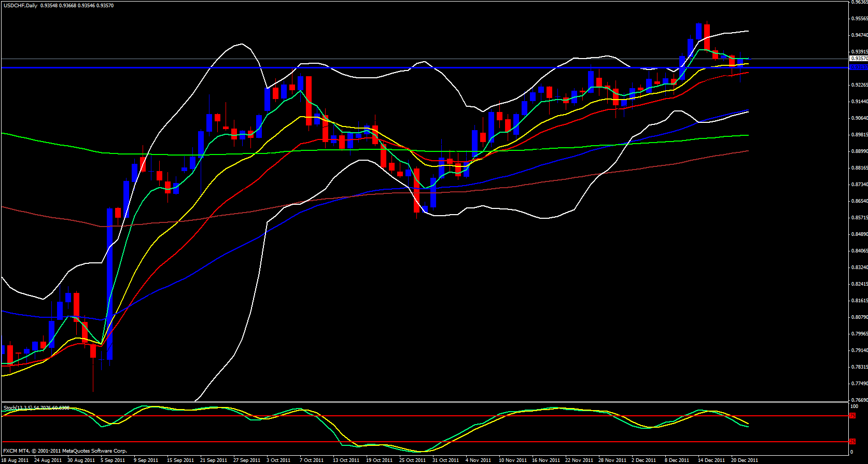
Task: Click the 18 Aug 2011 date label
Action: click(x=15, y=460)
